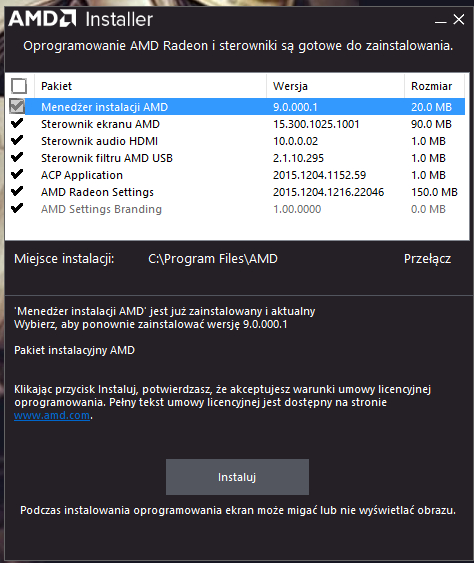Open the www.amd.com link
The image size is (474, 563).
[52, 415]
